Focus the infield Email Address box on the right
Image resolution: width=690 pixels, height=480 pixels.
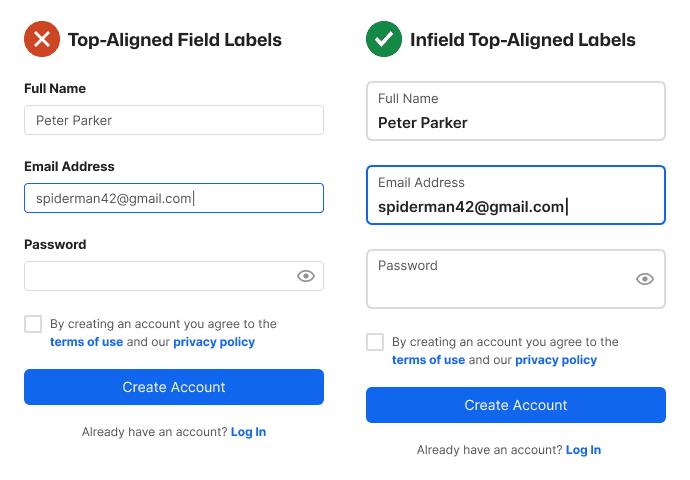click(516, 195)
